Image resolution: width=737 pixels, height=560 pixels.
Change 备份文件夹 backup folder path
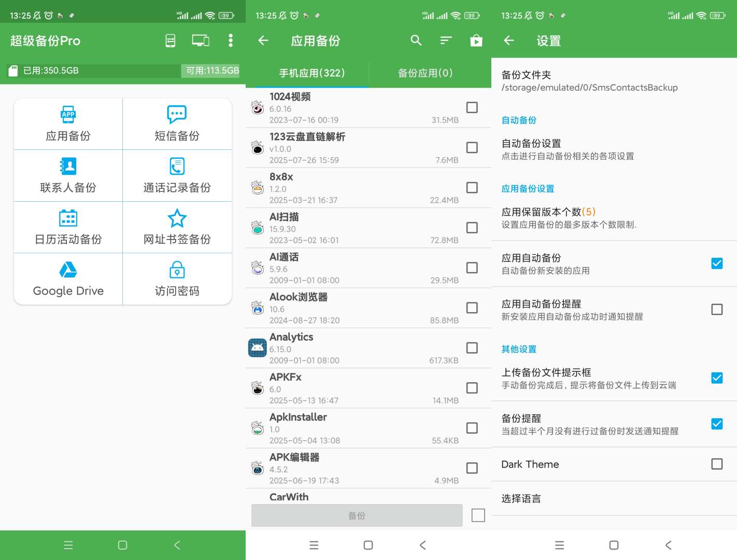(x=614, y=81)
